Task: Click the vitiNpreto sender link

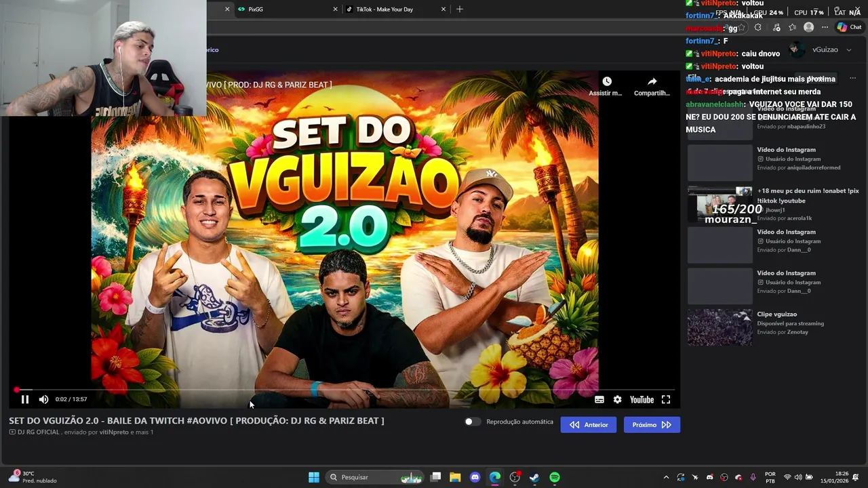Action: [114, 432]
